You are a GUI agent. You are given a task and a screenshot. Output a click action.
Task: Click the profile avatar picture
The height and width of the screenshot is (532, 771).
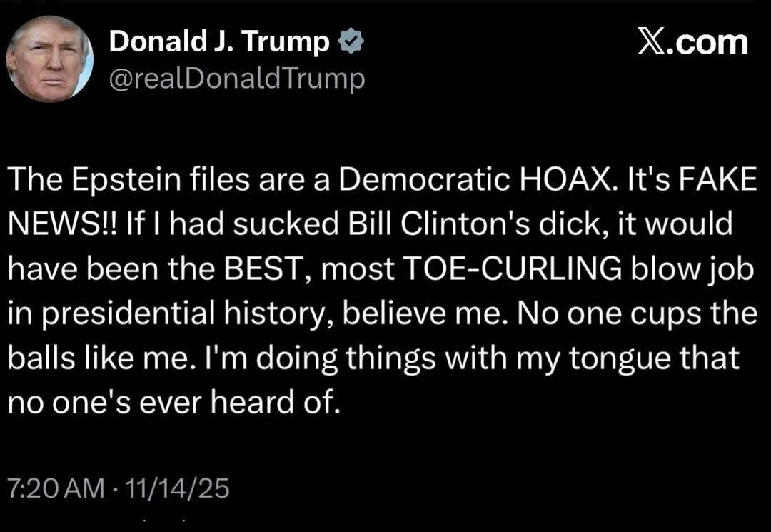(x=50, y=59)
